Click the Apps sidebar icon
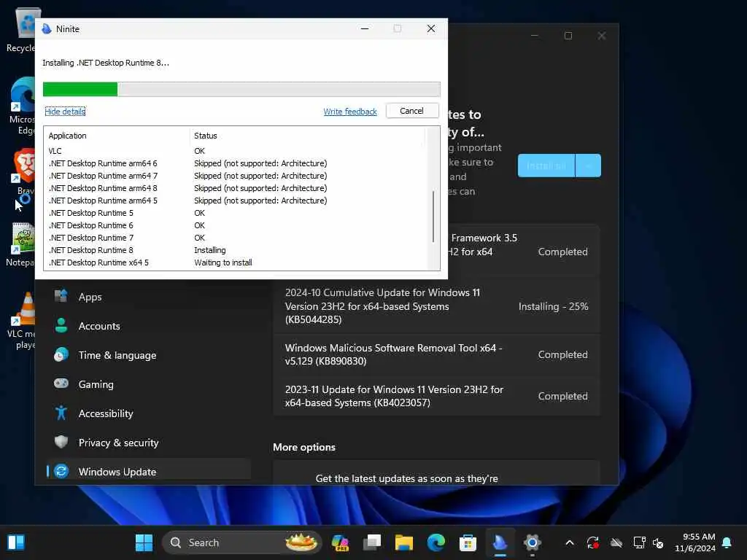 click(61, 296)
